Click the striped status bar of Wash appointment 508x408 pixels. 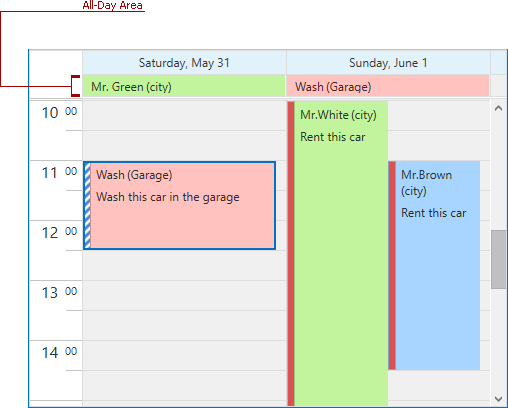click(87, 205)
